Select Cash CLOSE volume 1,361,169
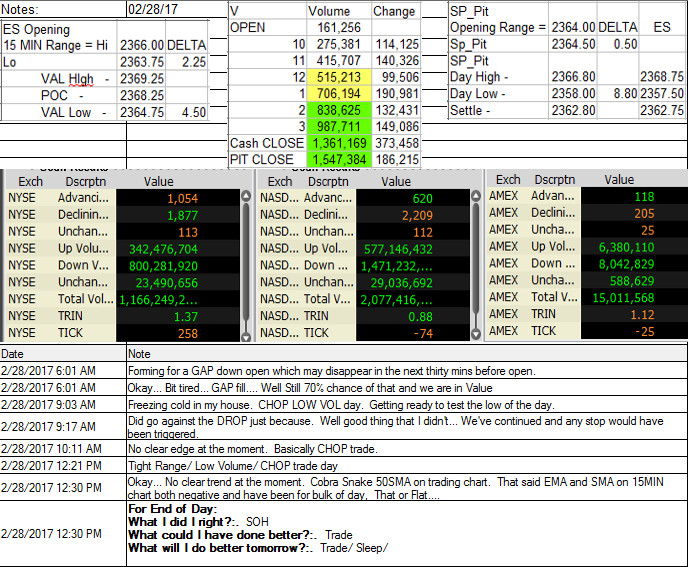688x567 pixels. point(339,143)
